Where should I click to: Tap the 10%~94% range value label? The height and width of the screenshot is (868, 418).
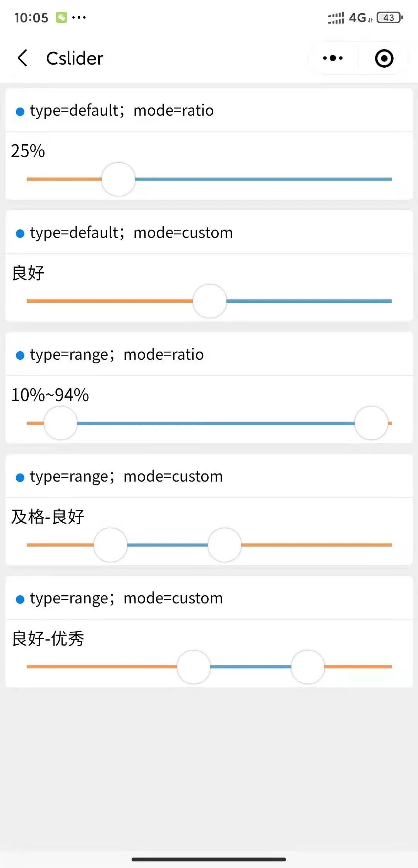coord(50,395)
